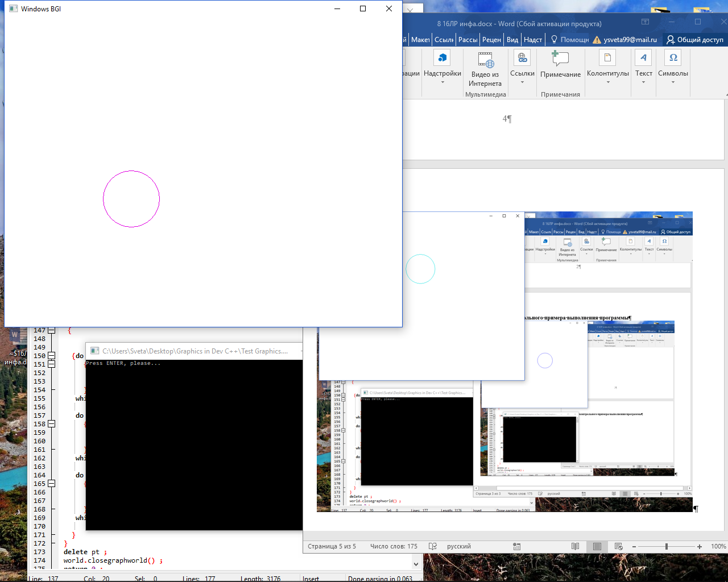Click the Число слов: 175 word count
Screen dimensions: 728x582
pyautogui.click(x=394, y=546)
